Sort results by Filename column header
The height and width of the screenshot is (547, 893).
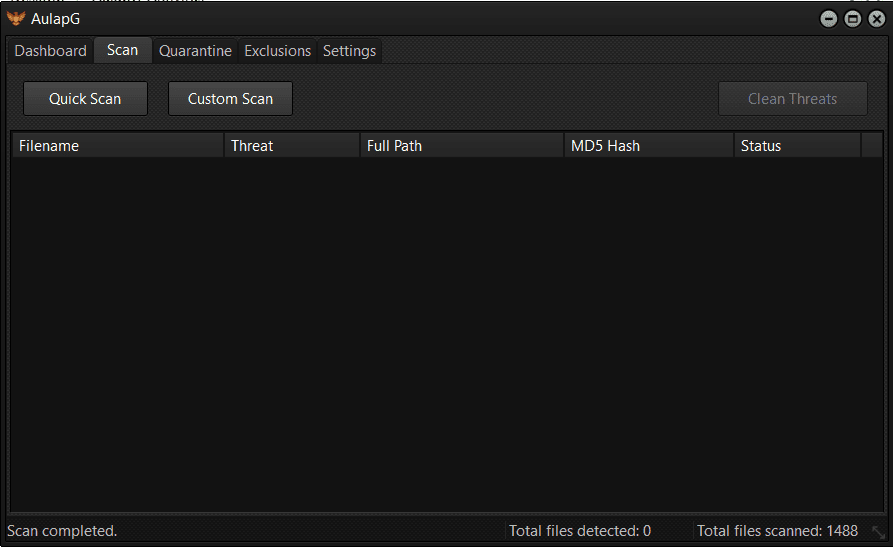coord(117,146)
